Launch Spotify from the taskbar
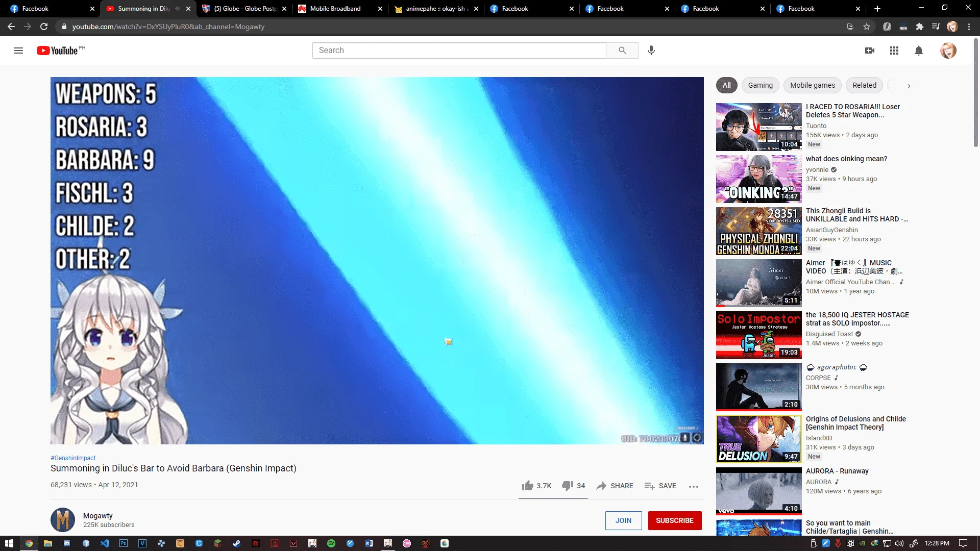Image resolution: width=980 pixels, height=551 pixels. pyautogui.click(x=331, y=543)
